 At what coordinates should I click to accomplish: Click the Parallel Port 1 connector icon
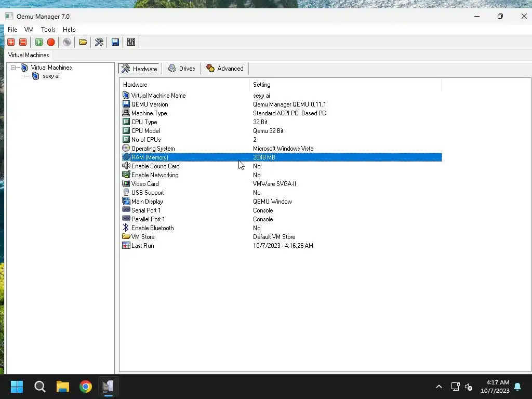click(x=126, y=219)
